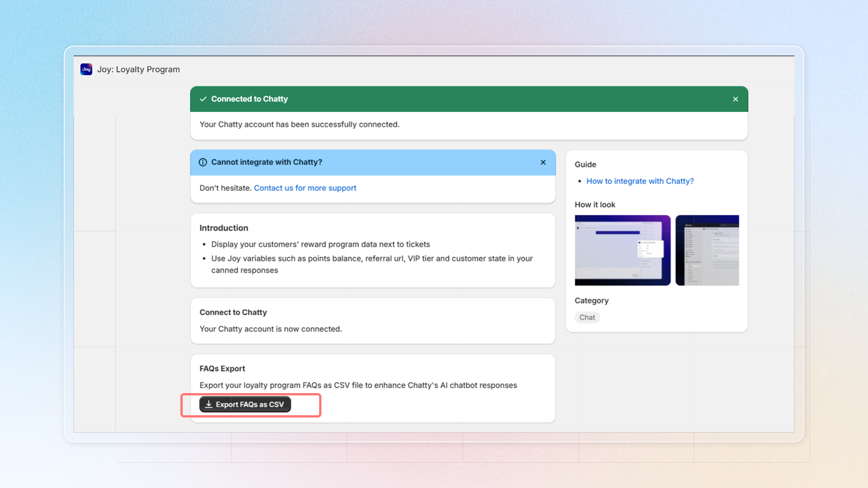Click the Connected to Chatty banner title
868x488 pixels.
249,99
